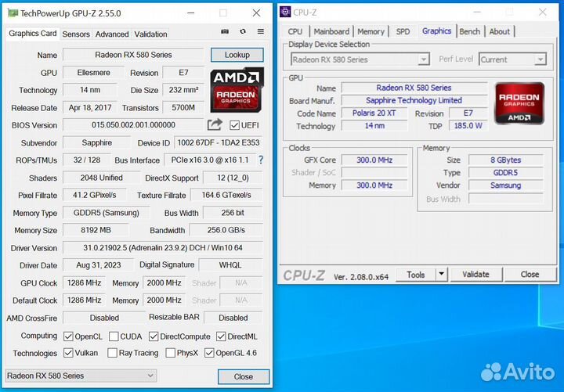
Task: Select the Graphics tab in CPU-Z
Action: 436,31
